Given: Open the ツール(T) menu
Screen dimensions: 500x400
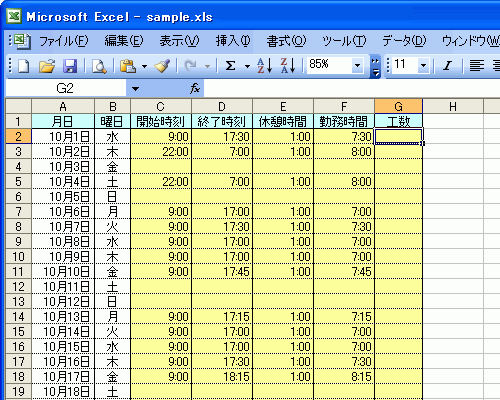Looking at the screenshot, I should (344, 41).
